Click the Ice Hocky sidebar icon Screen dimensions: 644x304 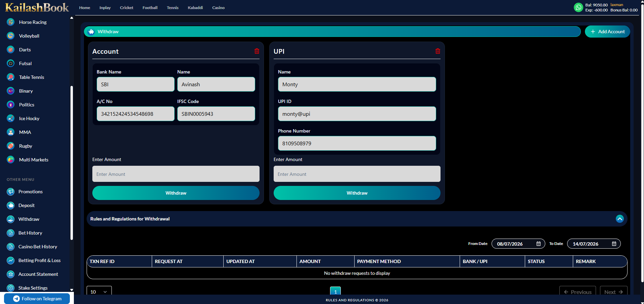point(11,118)
